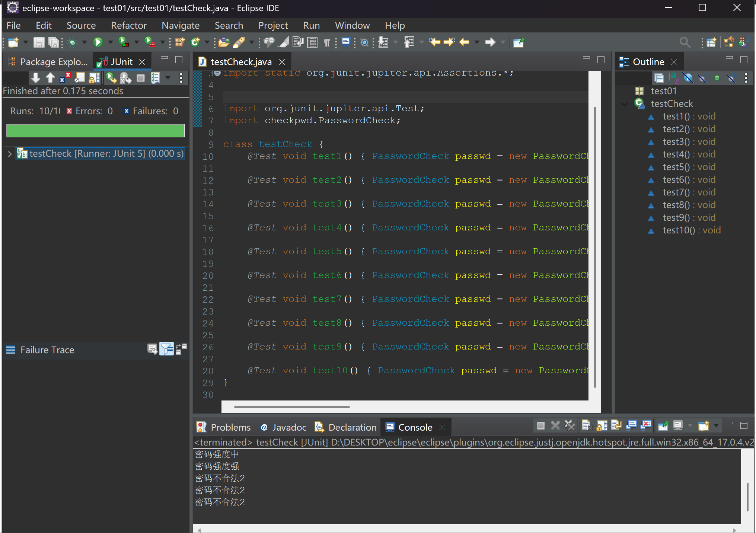The width and height of the screenshot is (756, 533).
Task: Open the Project menu
Action: click(273, 25)
